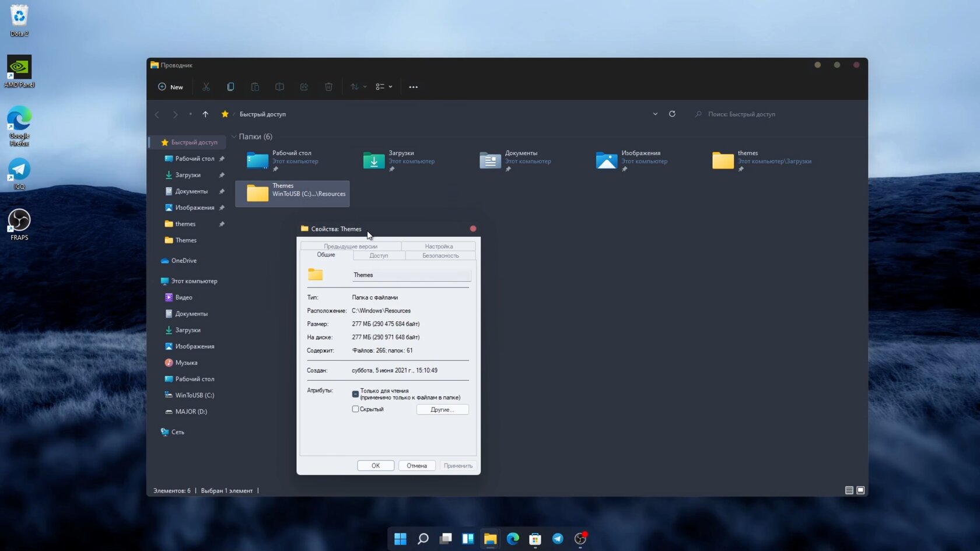This screenshot has width=980, height=551.
Task: Open OBS Studio from the taskbar
Action: tap(580, 539)
